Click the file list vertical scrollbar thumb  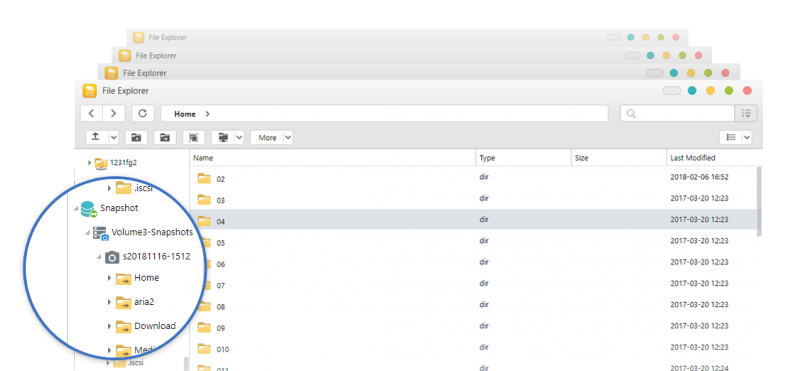pyautogui.click(x=759, y=201)
